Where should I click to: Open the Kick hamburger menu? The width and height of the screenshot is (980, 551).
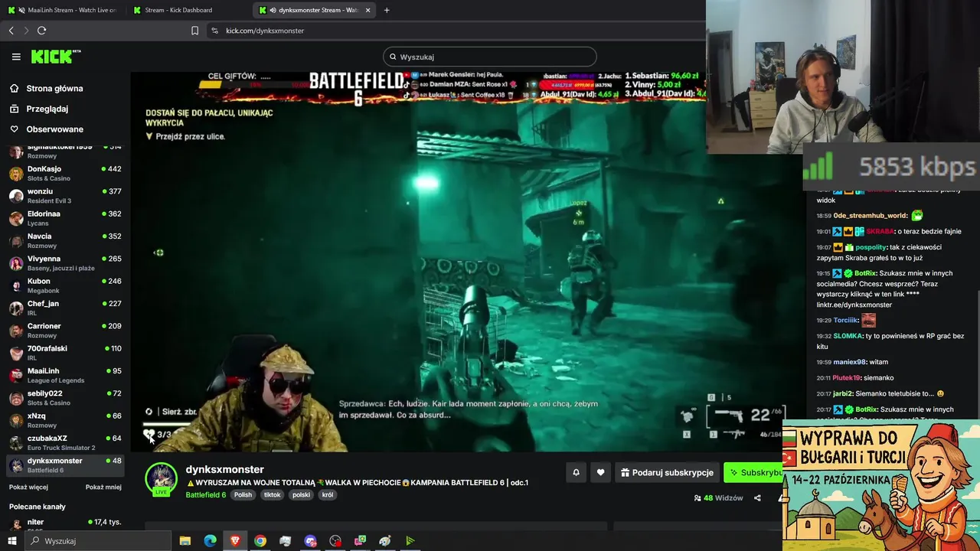pyautogui.click(x=16, y=57)
